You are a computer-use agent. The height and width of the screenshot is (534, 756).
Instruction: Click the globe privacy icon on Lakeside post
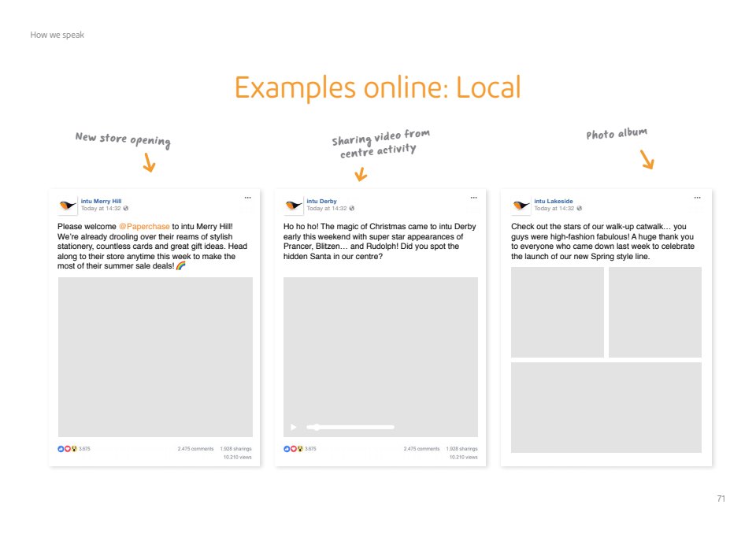579,209
